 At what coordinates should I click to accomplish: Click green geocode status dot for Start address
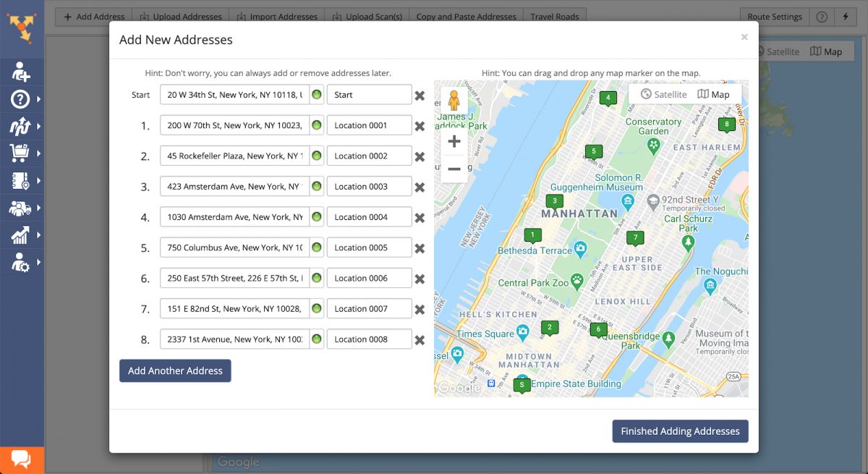tap(316, 95)
